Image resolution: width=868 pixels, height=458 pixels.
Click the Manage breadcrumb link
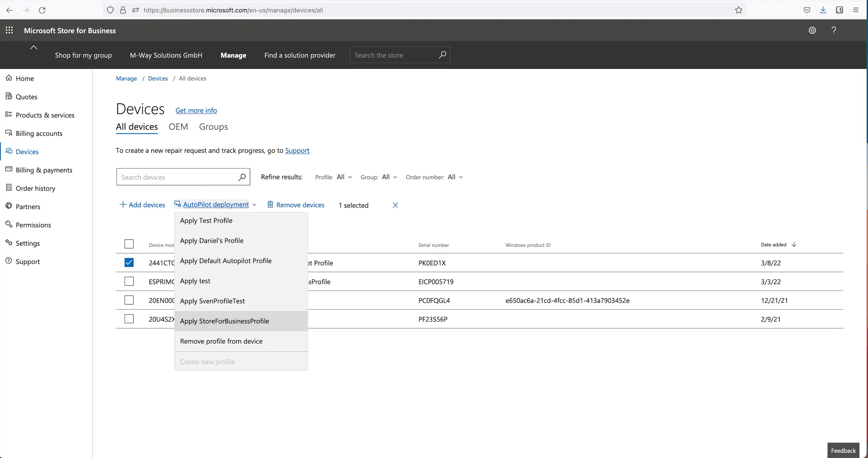click(126, 78)
